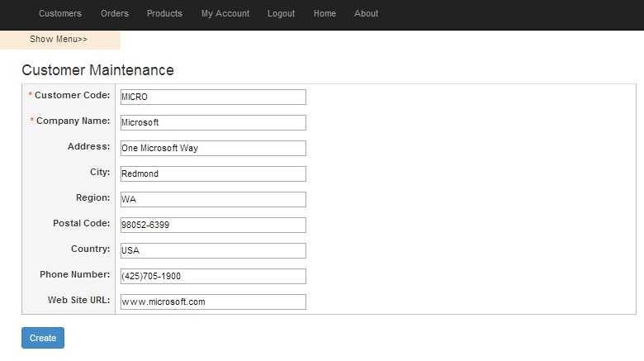
Task: Open the Customers menu item
Action: (60, 13)
